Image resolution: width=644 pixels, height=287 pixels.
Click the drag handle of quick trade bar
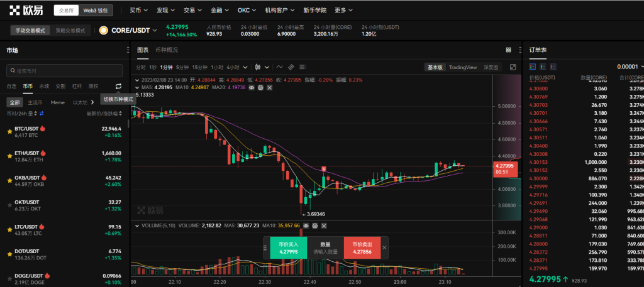tap(265, 247)
